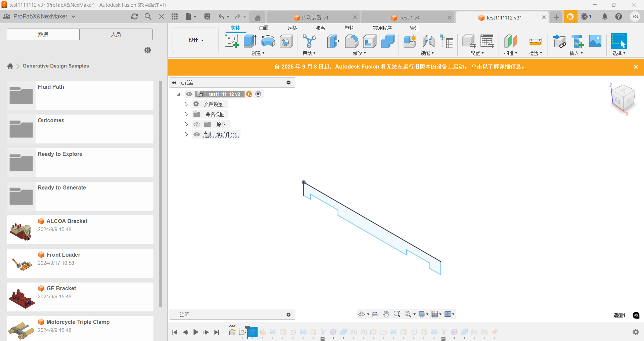Click the Fillet tool icon
This screenshot has height=341, width=644.
pyautogui.click(x=352, y=41)
